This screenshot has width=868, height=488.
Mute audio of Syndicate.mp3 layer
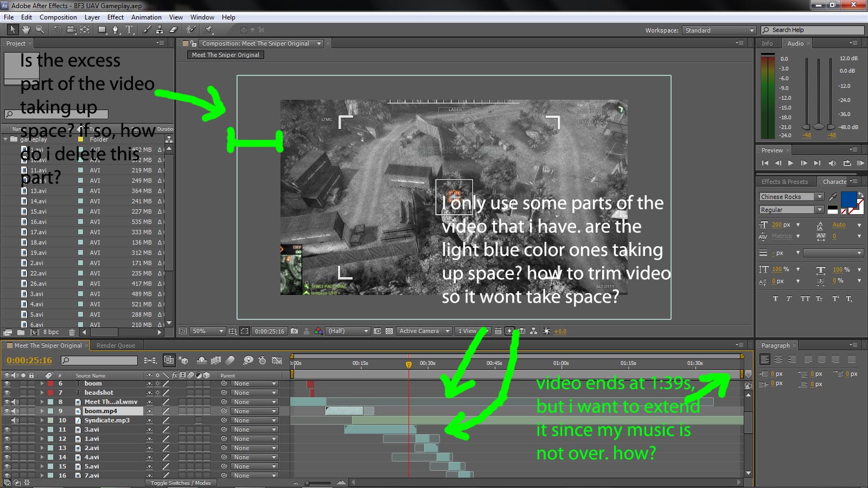[x=15, y=420]
